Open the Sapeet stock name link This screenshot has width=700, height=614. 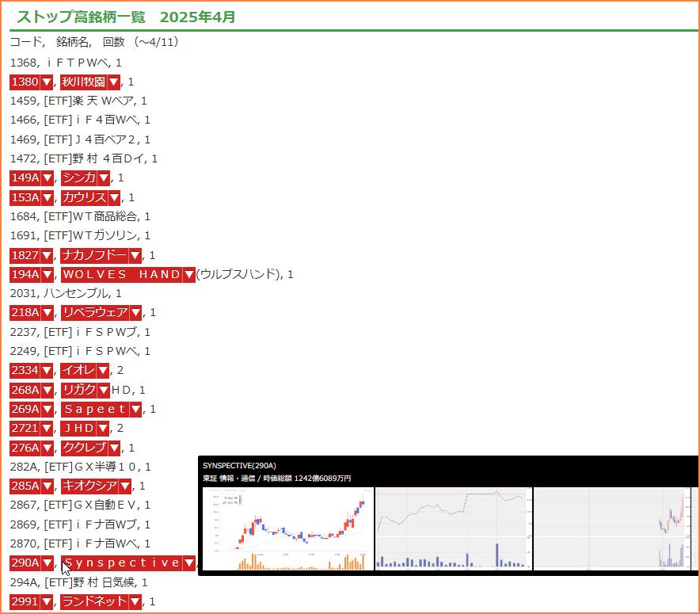[95, 409]
